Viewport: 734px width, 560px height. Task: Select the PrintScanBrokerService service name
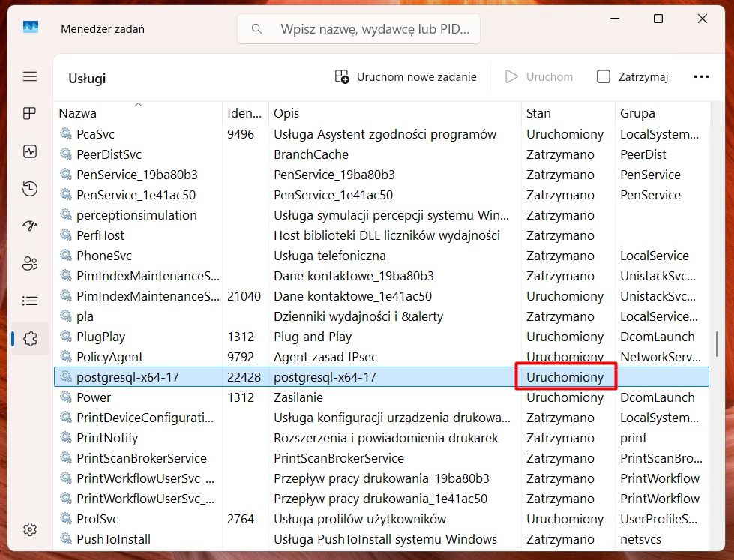point(142,457)
